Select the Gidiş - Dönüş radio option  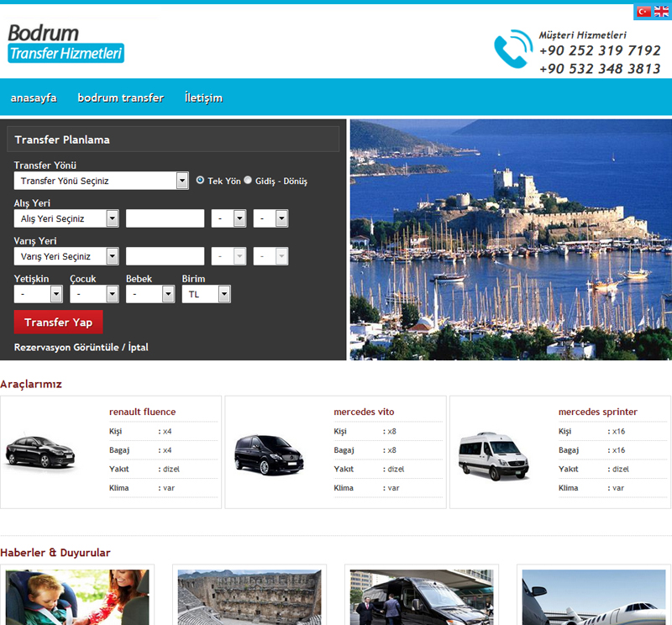(248, 180)
